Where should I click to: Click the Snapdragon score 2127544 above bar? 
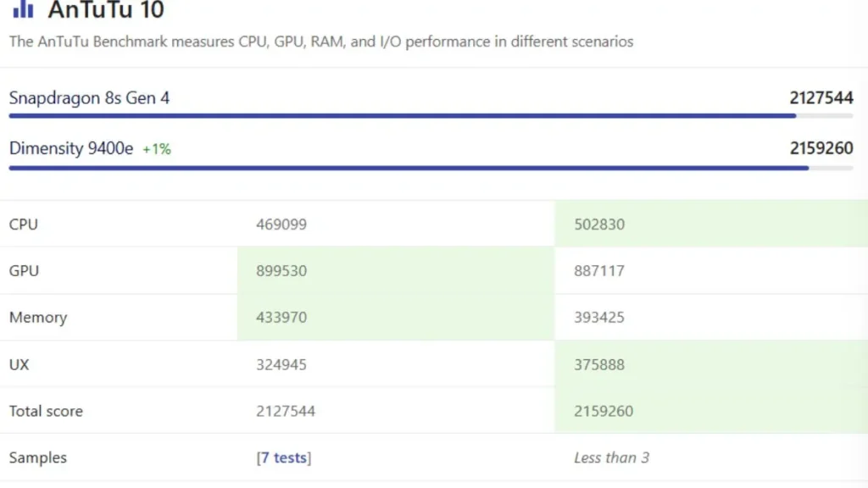[x=821, y=98]
